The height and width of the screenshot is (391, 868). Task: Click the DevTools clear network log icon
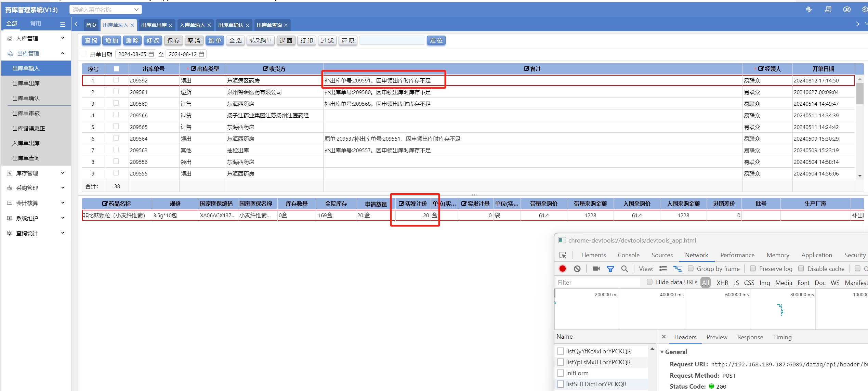(x=577, y=269)
